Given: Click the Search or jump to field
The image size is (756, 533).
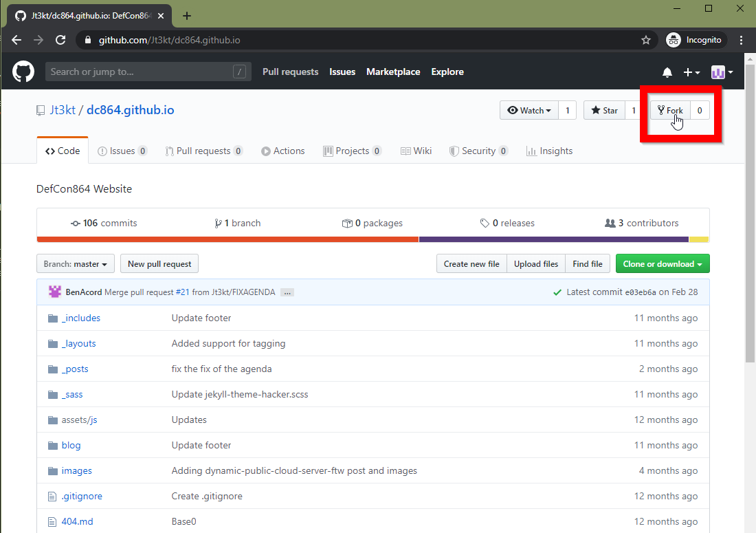Looking at the screenshot, I should tap(148, 72).
